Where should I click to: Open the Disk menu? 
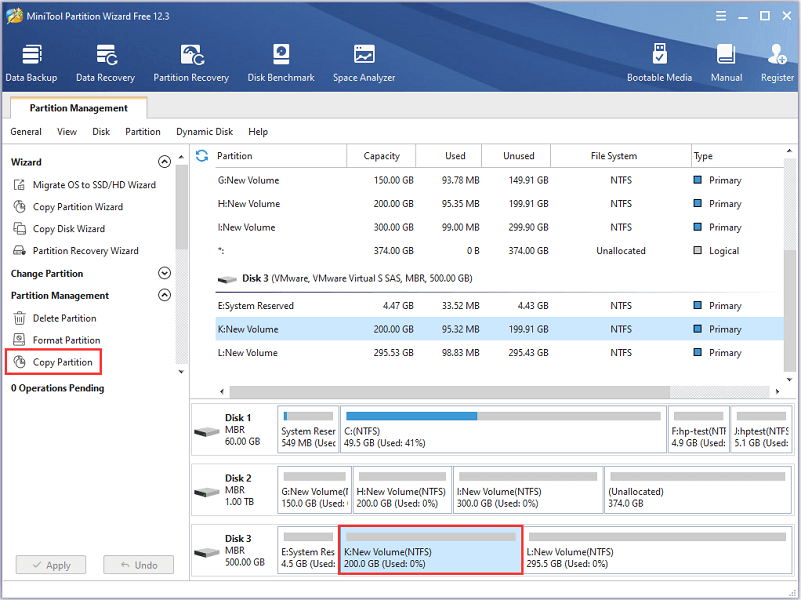[x=101, y=132]
